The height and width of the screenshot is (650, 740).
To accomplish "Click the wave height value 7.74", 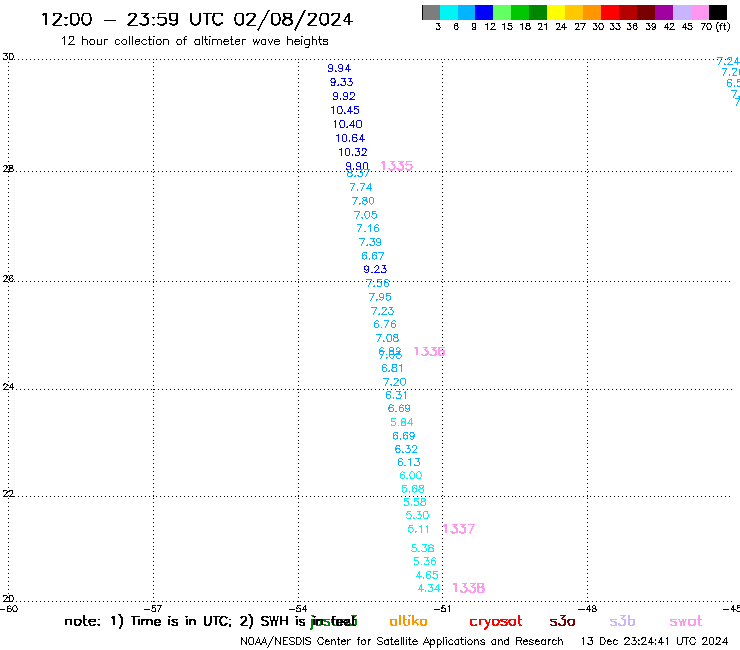I will pos(361,187).
